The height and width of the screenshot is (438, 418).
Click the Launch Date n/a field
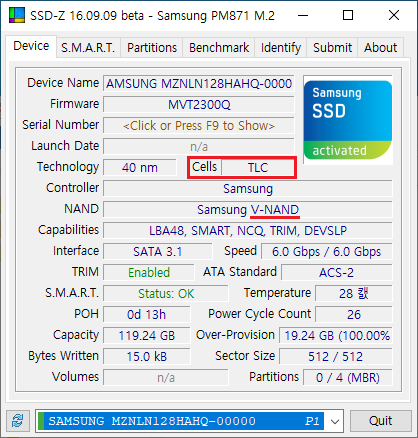coord(199,147)
